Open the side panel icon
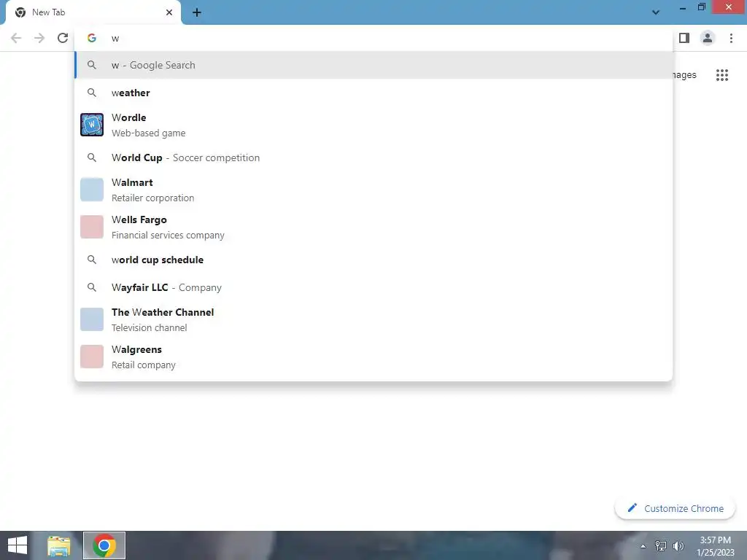 tap(684, 38)
